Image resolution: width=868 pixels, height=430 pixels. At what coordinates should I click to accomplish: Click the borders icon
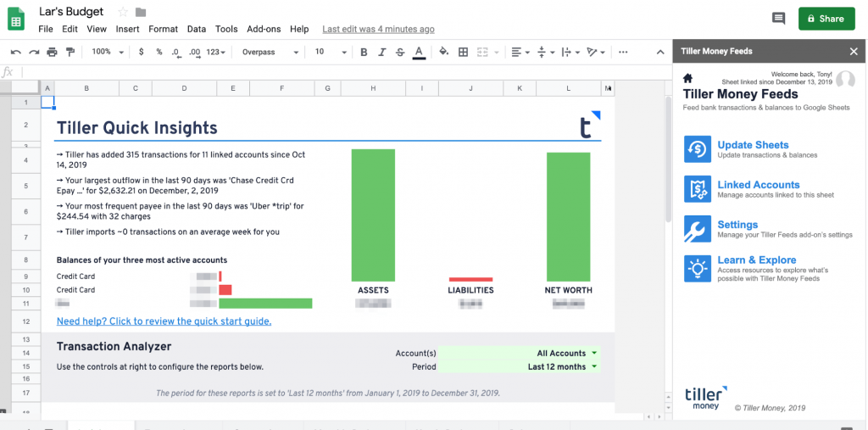[464, 52]
